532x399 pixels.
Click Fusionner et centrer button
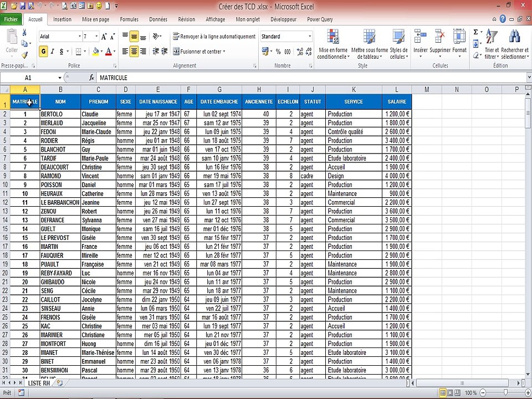pyautogui.click(x=199, y=52)
